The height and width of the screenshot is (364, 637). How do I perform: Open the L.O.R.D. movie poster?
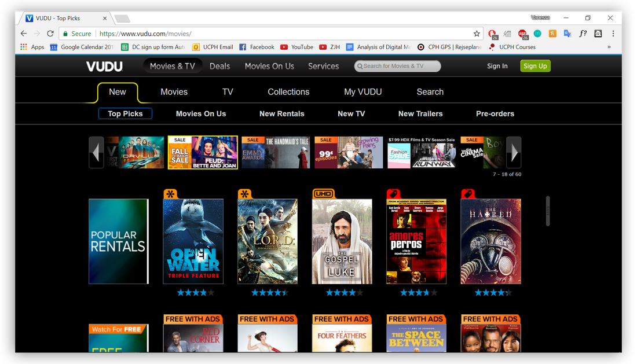coord(268,241)
